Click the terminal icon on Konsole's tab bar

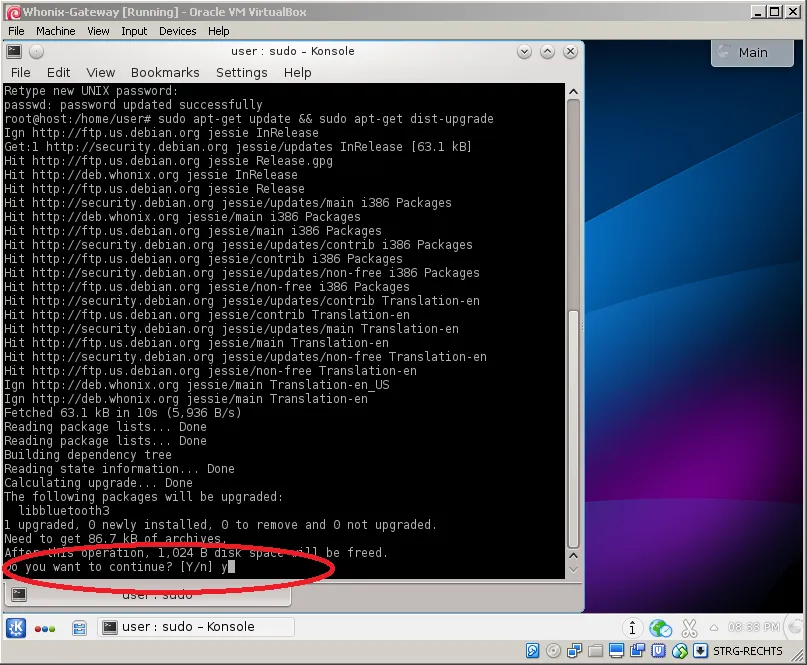point(19,594)
